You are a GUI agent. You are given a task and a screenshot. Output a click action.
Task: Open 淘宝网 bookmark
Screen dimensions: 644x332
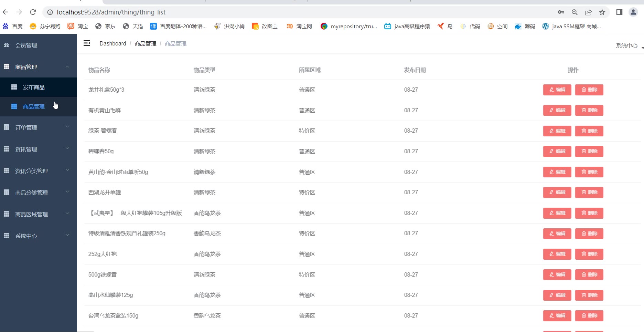(x=299, y=26)
